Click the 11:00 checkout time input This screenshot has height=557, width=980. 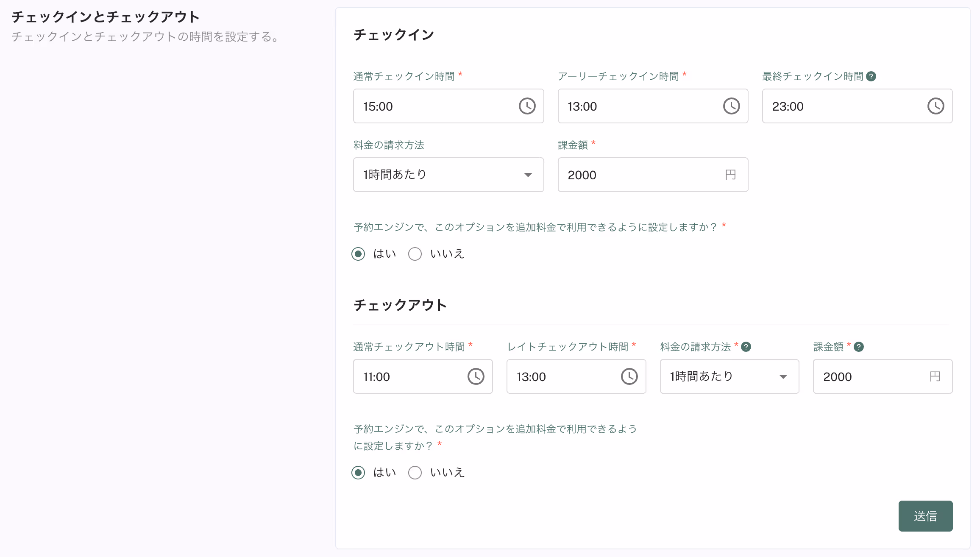(407, 376)
